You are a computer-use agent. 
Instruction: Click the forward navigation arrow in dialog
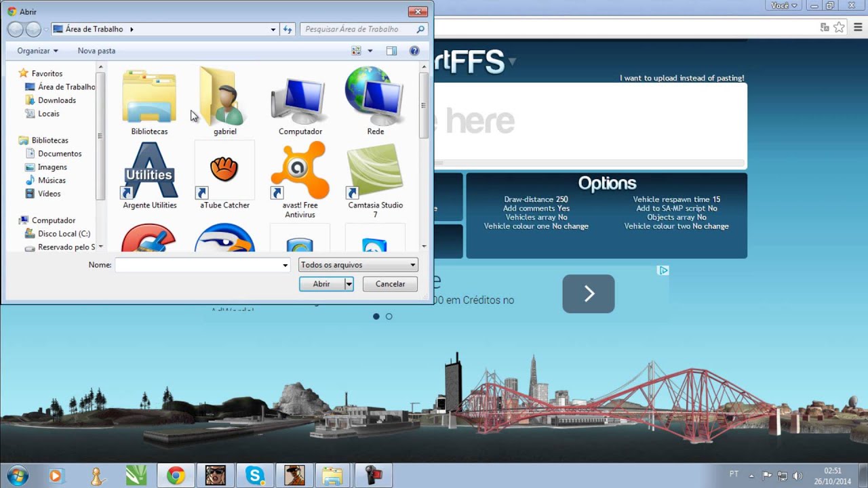click(x=33, y=29)
